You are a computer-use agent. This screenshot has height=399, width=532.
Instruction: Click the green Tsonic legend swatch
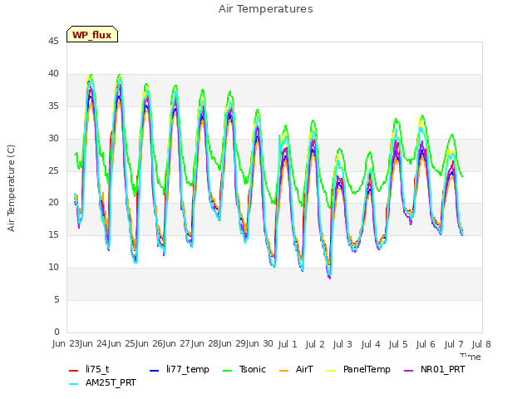227,371
